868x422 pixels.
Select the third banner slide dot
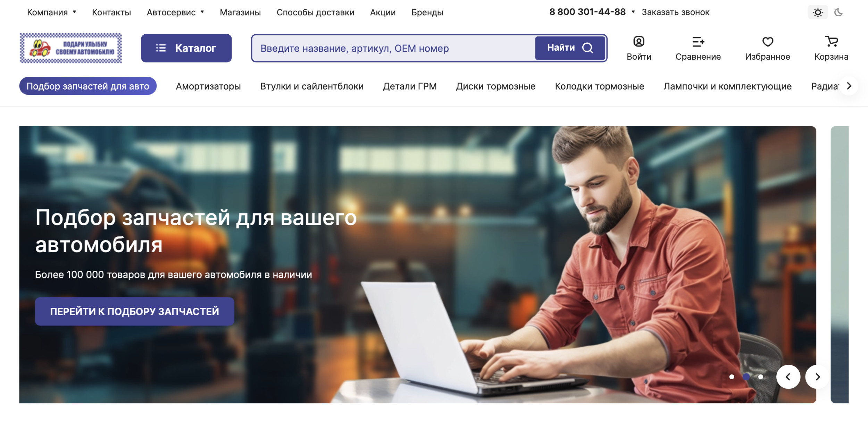(761, 377)
